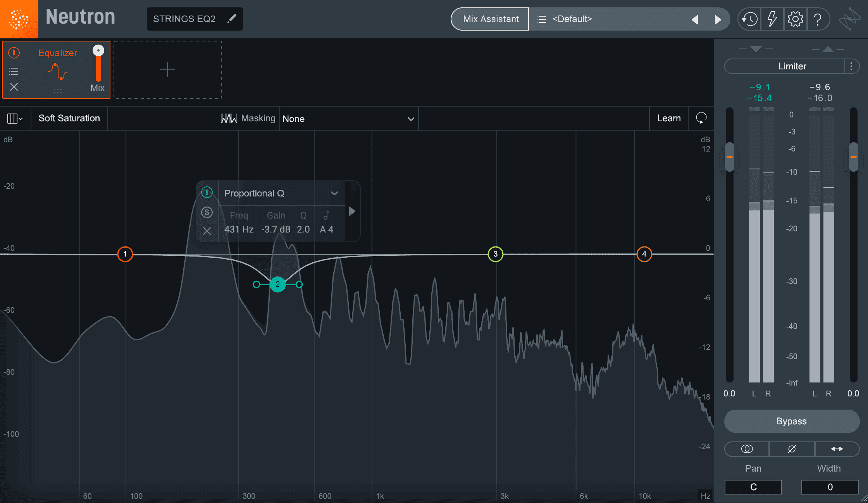Expand band 2 panel with right arrow
Screen dimensions: 868x503
(352, 211)
